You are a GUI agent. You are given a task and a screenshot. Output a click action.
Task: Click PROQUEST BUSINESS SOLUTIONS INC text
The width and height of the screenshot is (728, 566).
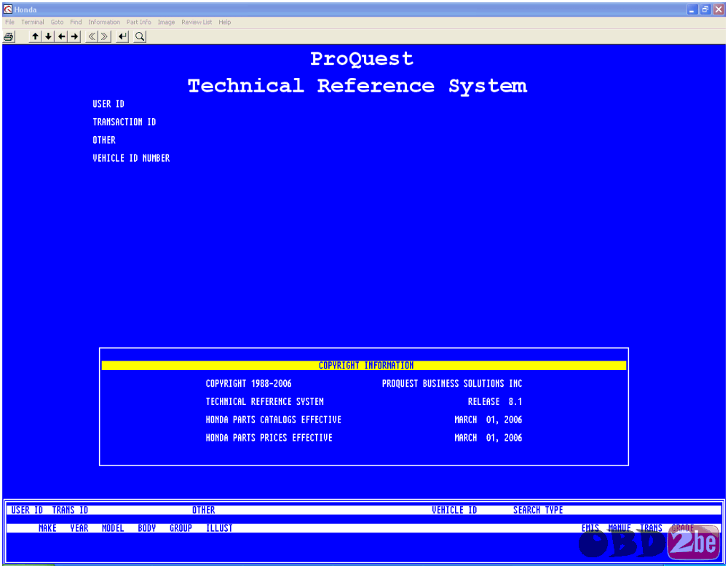click(452, 383)
